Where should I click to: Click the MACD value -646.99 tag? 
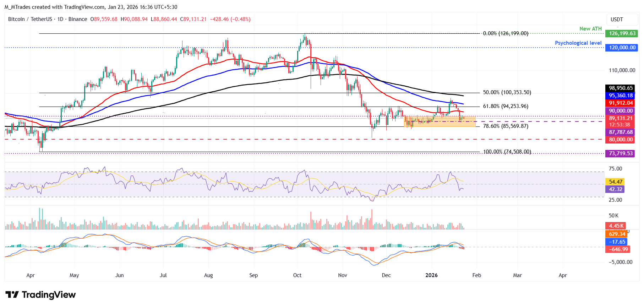click(x=618, y=249)
